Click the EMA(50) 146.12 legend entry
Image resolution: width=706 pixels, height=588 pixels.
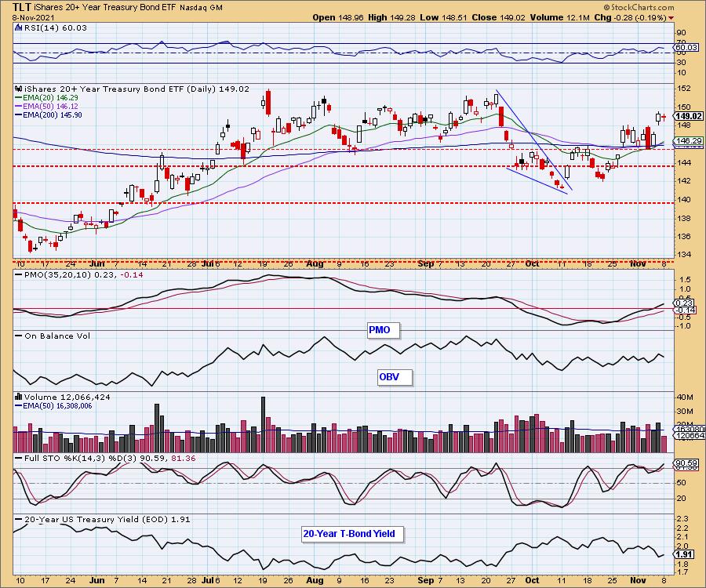click(x=46, y=106)
